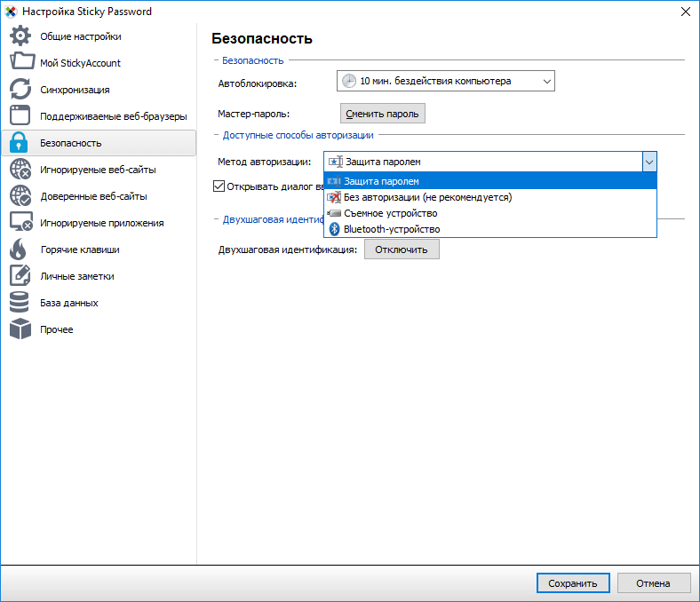Click the Сохранить button
The width and height of the screenshot is (700, 602).
(x=573, y=582)
